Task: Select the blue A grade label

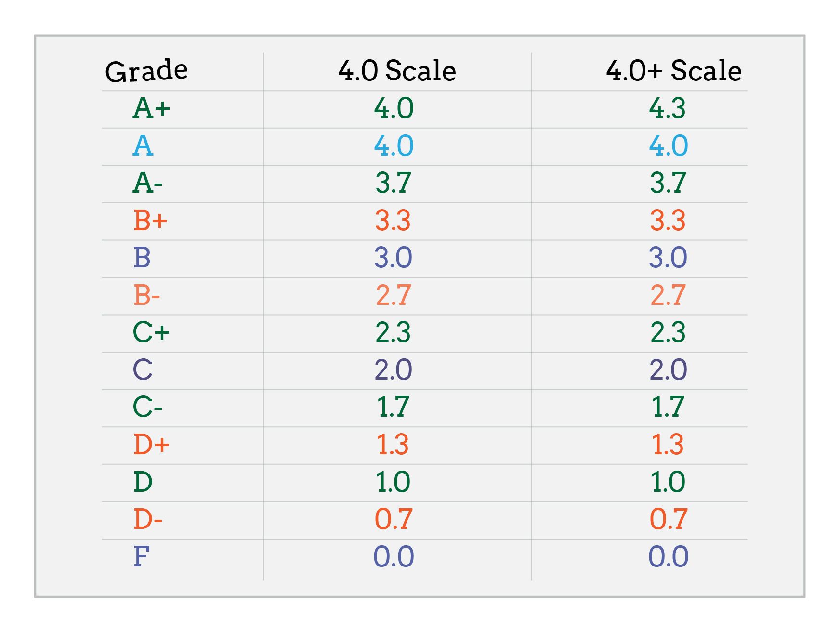Action: [143, 145]
